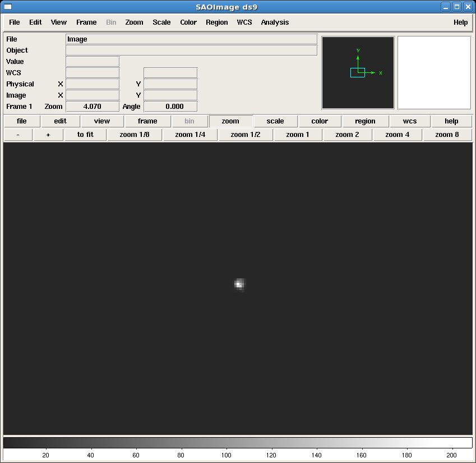
Task: Set zoom to 1/2
Action: pyautogui.click(x=246, y=135)
